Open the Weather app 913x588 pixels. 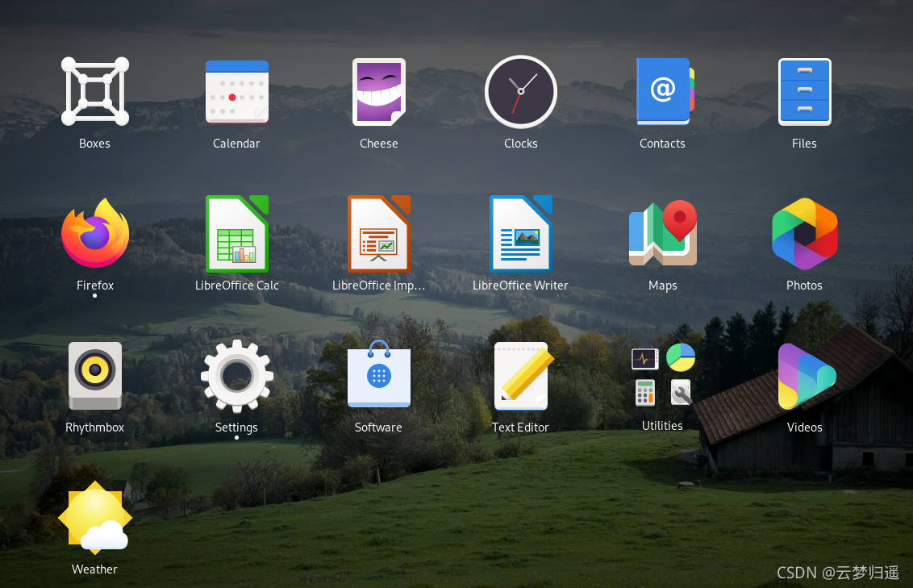pos(95,518)
